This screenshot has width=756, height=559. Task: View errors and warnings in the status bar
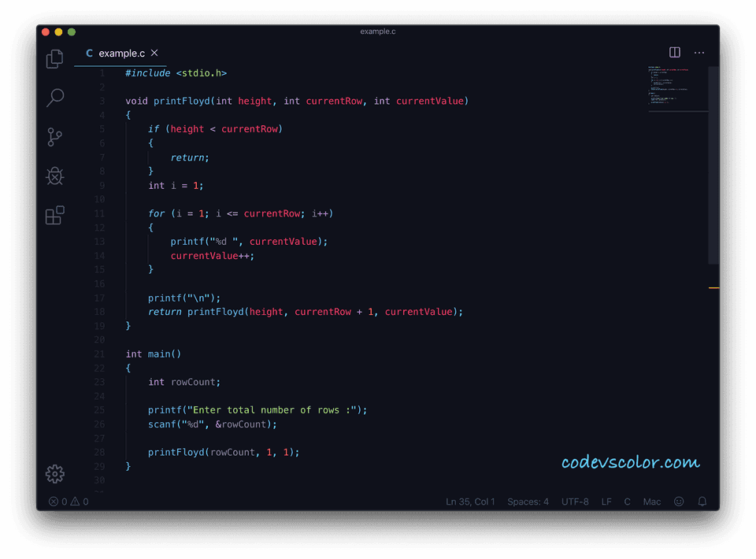coord(67,502)
